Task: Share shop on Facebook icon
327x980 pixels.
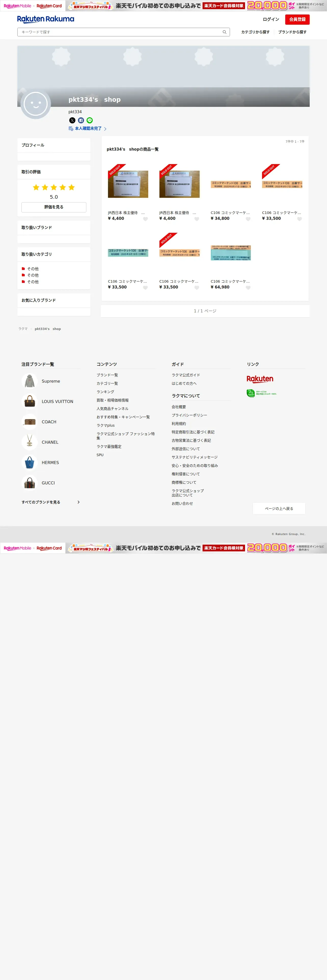Action: coord(81,120)
